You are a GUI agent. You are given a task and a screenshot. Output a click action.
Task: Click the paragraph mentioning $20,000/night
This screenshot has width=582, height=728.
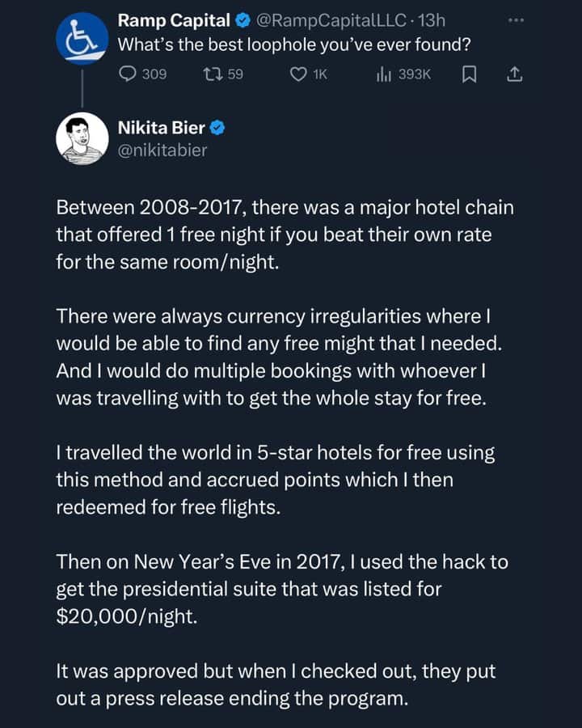pos(282,589)
